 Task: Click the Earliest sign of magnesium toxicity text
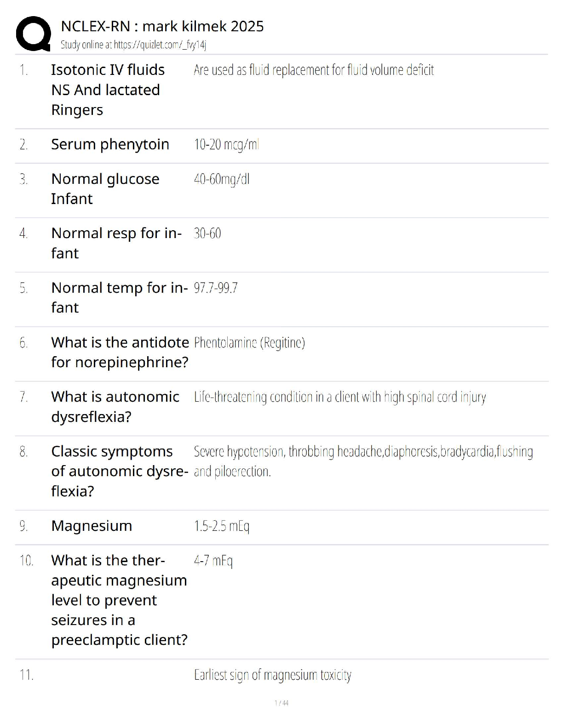click(272, 675)
